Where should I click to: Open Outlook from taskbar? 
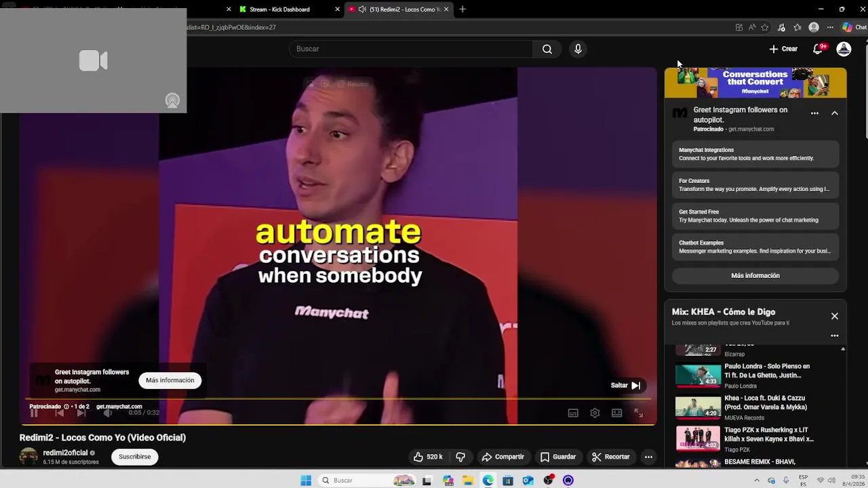pos(528,481)
